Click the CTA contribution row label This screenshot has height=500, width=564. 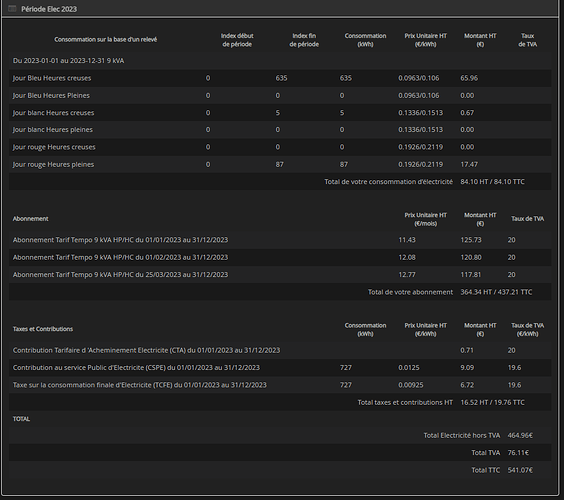point(146,350)
